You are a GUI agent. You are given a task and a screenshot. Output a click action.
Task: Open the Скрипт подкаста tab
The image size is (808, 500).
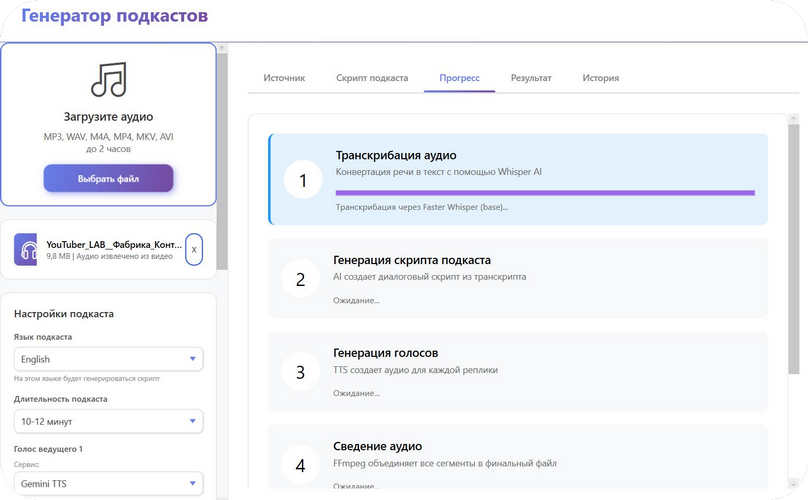point(372,78)
